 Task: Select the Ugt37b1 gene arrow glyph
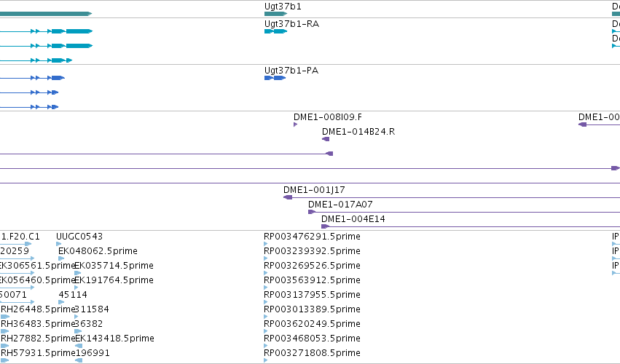pos(275,14)
